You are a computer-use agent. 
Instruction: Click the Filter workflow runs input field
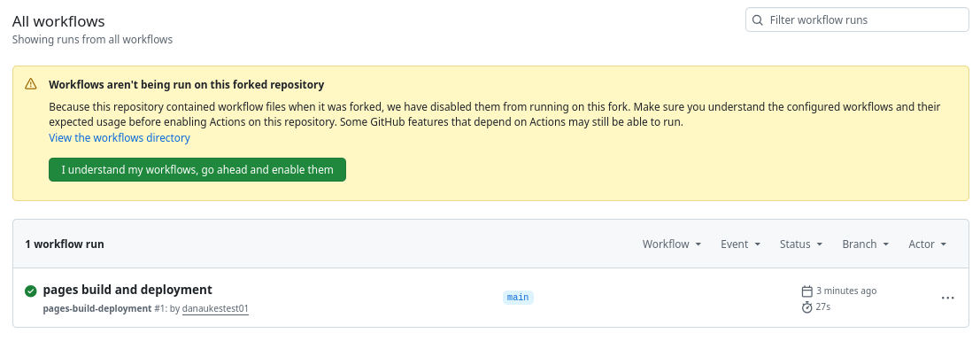(857, 20)
